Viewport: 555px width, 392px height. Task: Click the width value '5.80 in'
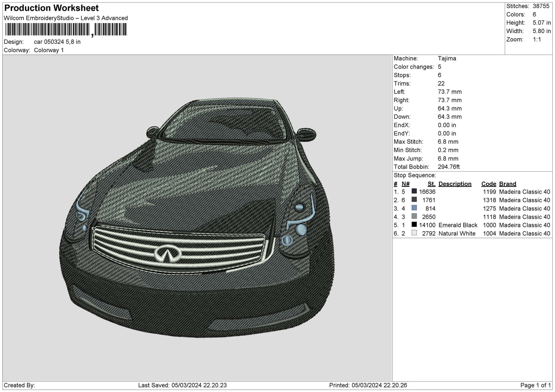542,31
